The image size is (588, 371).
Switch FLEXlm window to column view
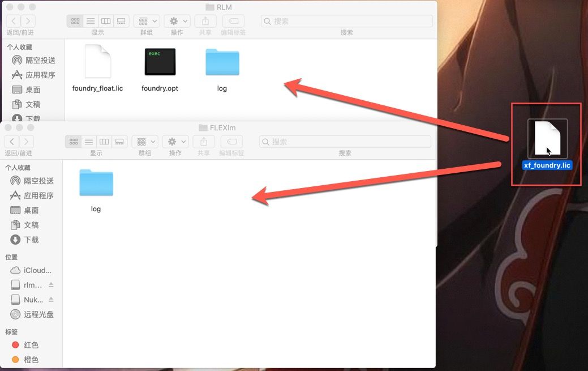pyautogui.click(x=104, y=142)
